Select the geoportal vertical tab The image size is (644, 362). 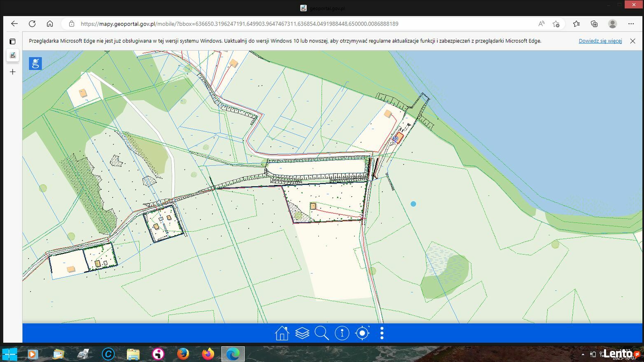tap(13, 55)
